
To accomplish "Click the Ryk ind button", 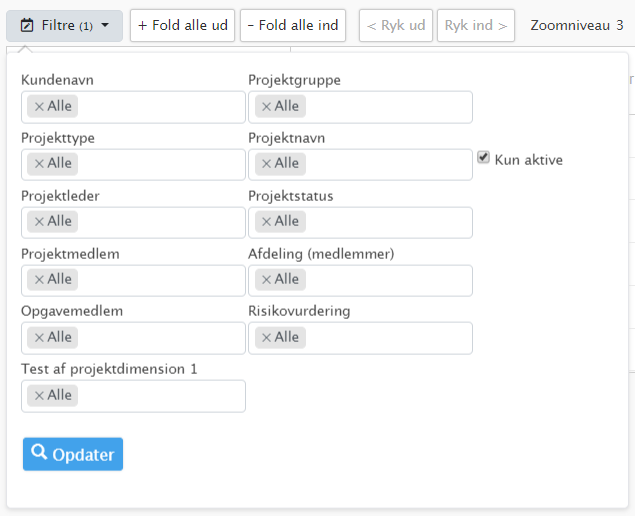I will pyautogui.click(x=476, y=26).
